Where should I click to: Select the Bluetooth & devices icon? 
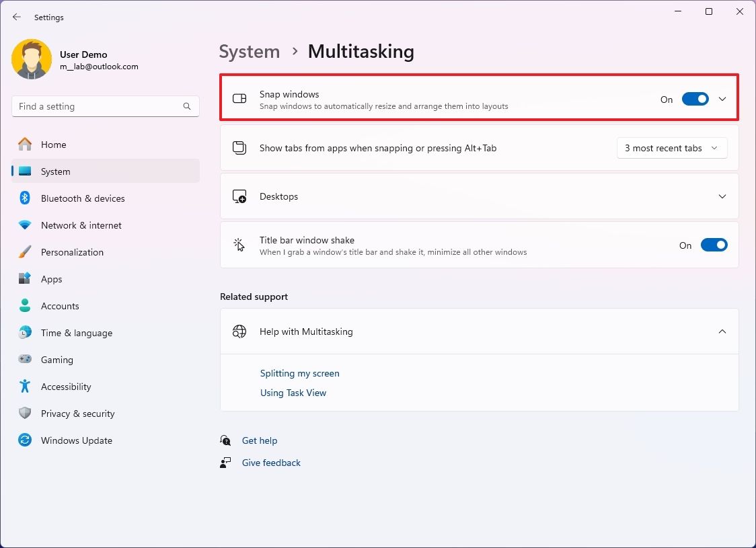[25, 198]
